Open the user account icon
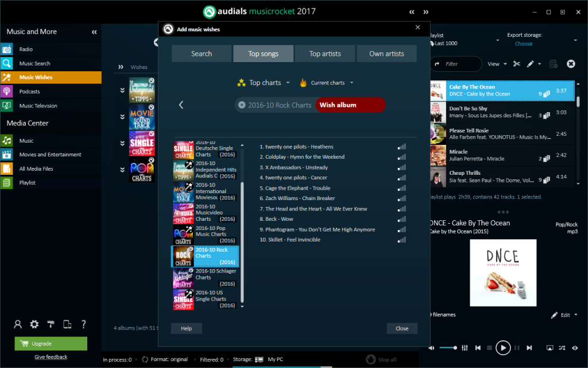Screen dimensions: 588x368 (18, 324)
